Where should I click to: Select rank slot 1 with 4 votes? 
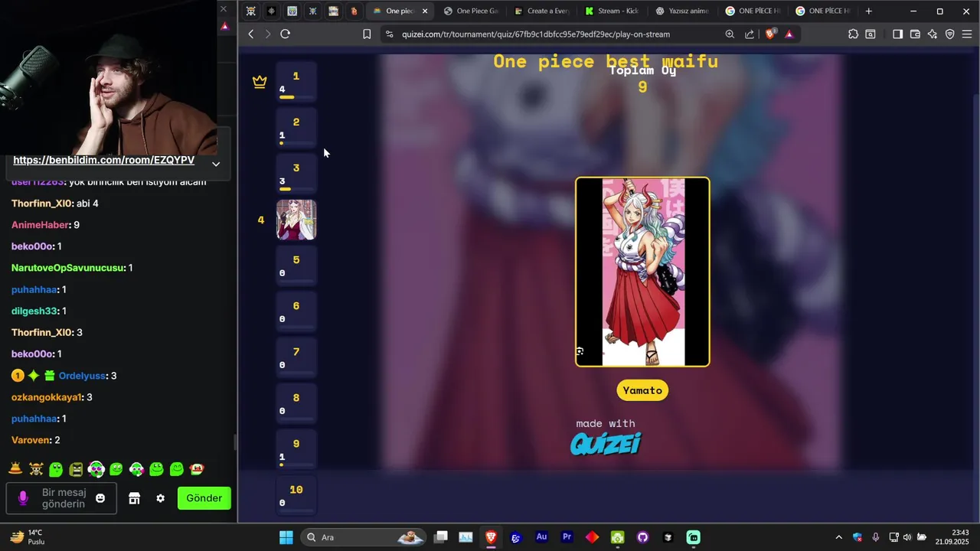296,82
